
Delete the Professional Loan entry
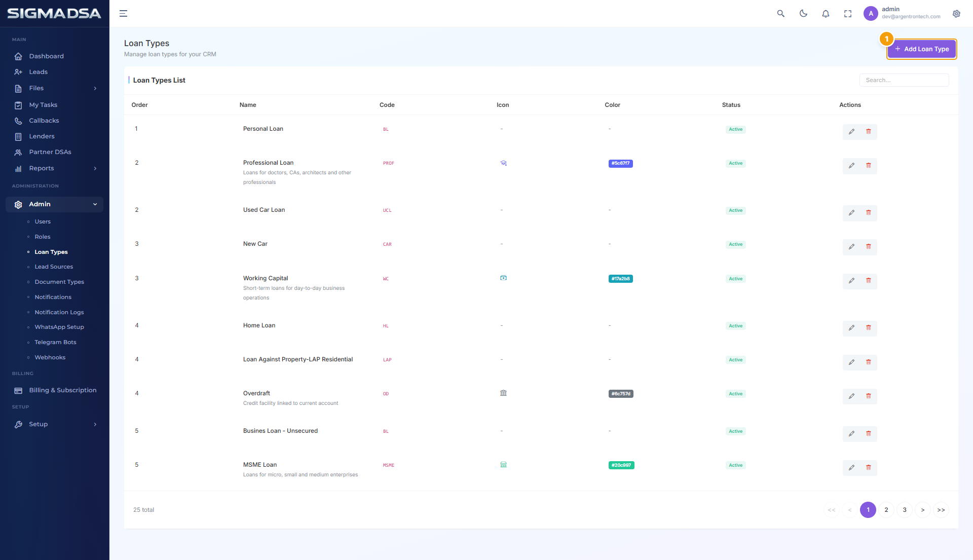(x=869, y=166)
